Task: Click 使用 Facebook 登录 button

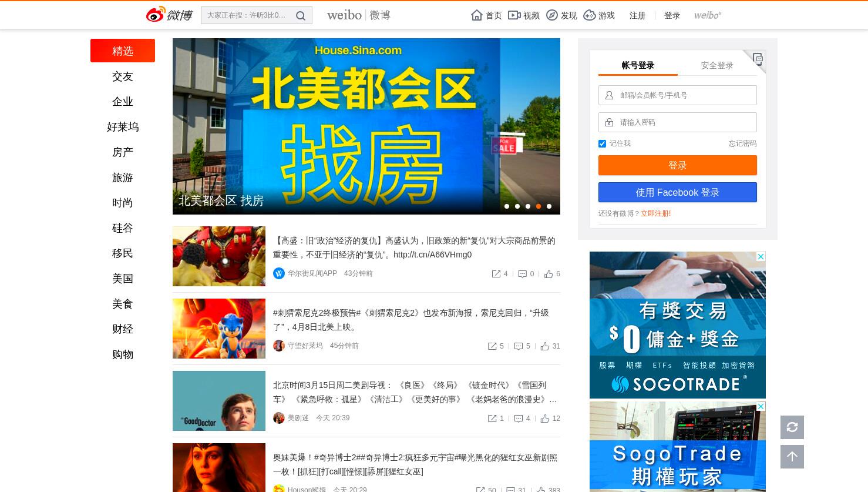Action: (678, 192)
